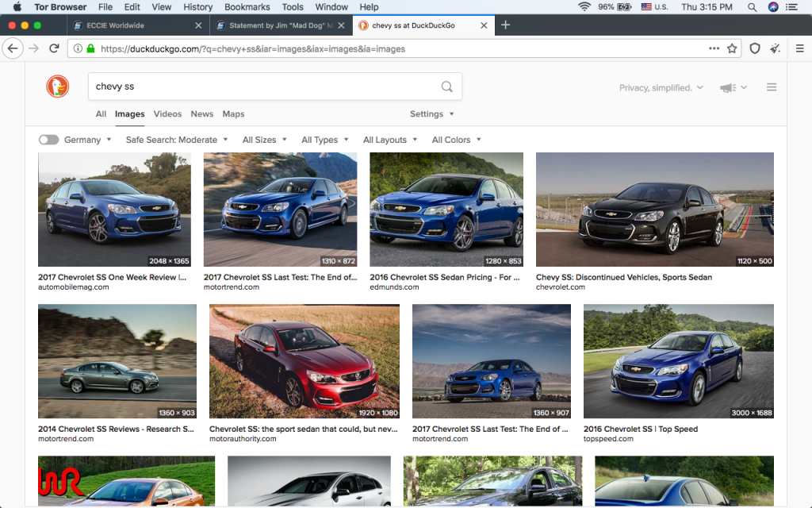Open the Bookmarks menu
Viewport: 812px width, 508px height.
(x=247, y=6)
